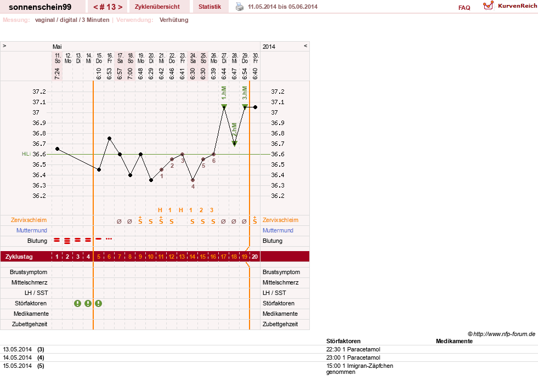This screenshot has height=392, width=538.
Task: Click the Störfaktoren marker on cycle day 3
Action: click(77, 303)
